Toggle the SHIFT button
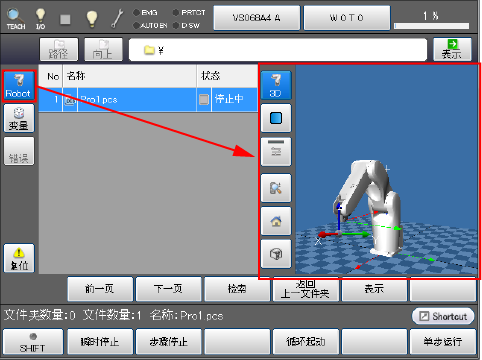 click(33, 342)
